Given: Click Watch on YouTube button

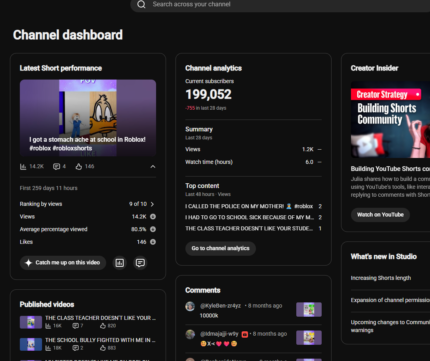Looking at the screenshot, I should click(x=380, y=215).
